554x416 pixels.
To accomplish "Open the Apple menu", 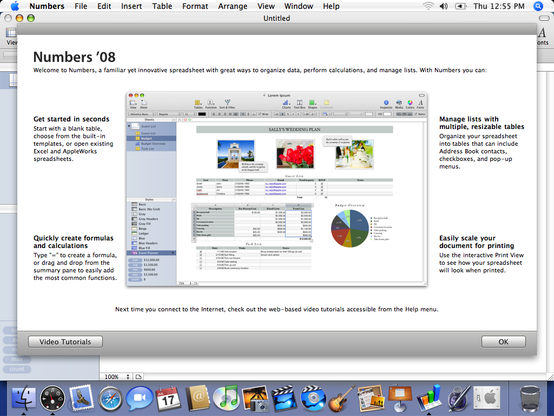I will point(15,6).
